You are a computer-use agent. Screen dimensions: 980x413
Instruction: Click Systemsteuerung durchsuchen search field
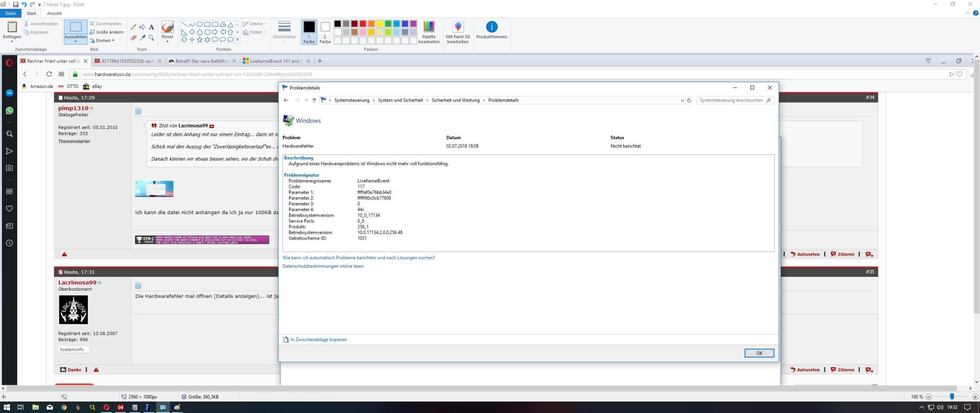pos(735,100)
